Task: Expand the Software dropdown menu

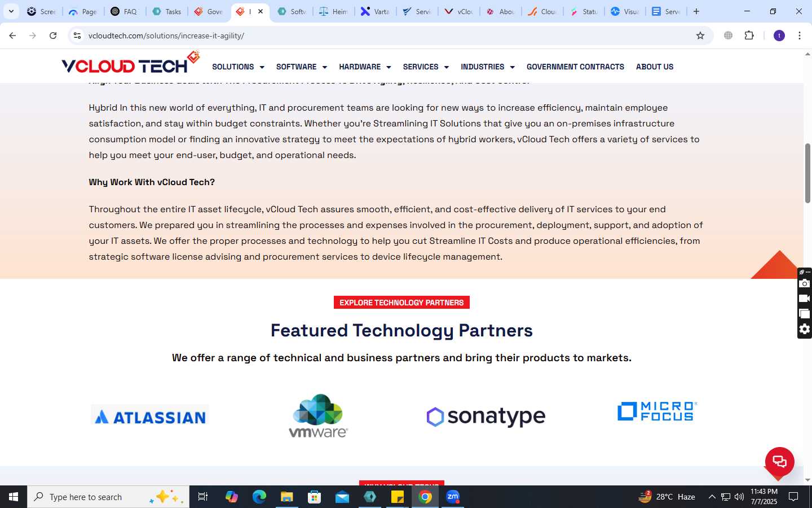Action: (x=302, y=67)
